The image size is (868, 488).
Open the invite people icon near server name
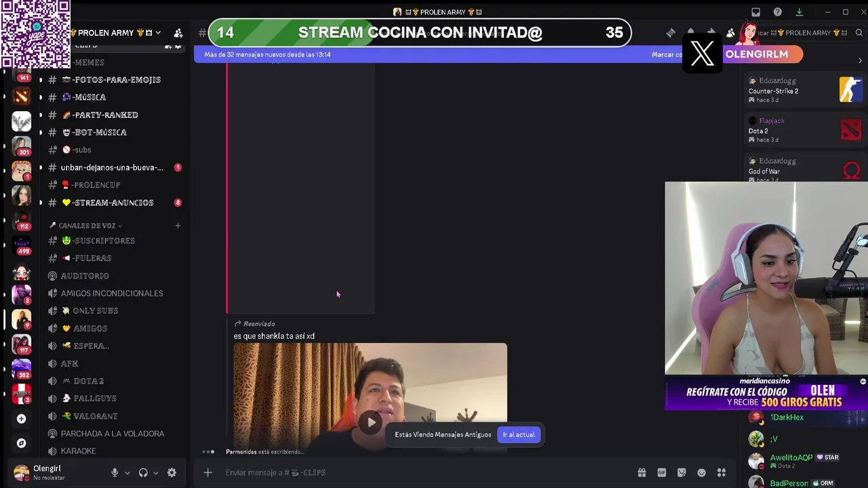[x=178, y=33]
